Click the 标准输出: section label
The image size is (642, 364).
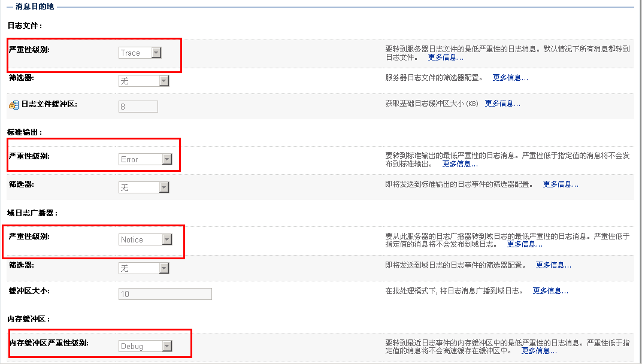(x=25, y=132)
